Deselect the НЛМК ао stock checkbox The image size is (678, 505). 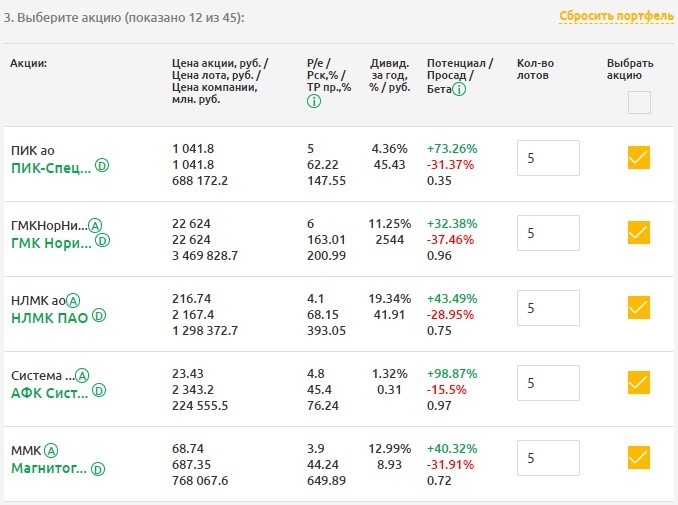[x=639, y=307]
